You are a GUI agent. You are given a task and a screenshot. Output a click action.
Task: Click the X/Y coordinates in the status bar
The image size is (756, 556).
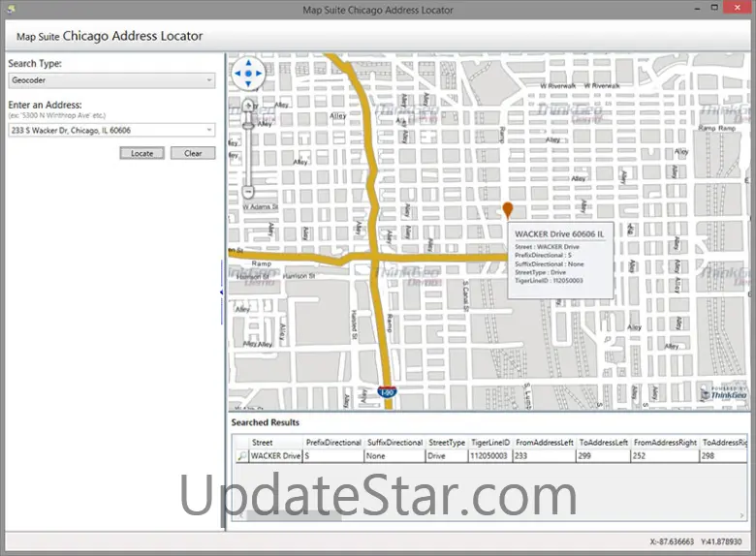click(x=696, y=541)
